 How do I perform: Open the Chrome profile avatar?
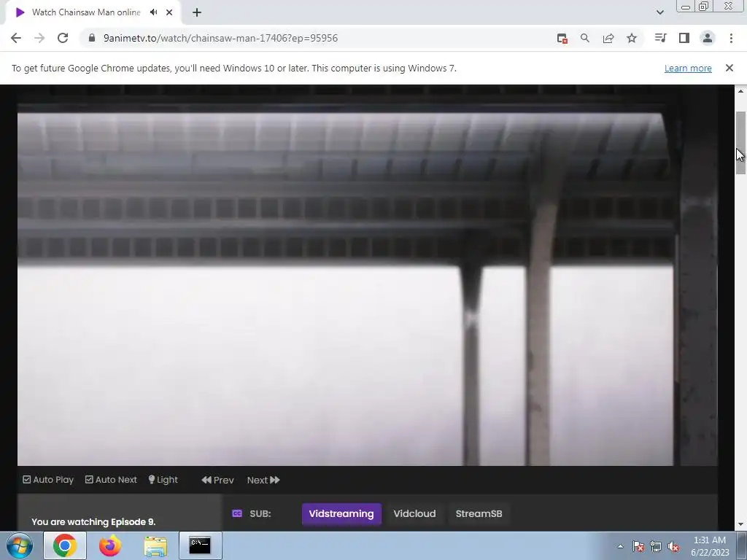[x=708, y=38]
